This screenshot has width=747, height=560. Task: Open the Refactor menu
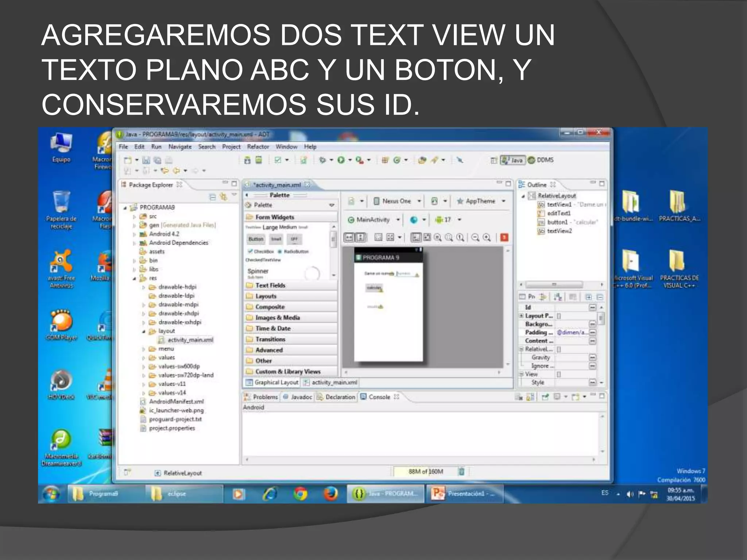coord(258,147)
